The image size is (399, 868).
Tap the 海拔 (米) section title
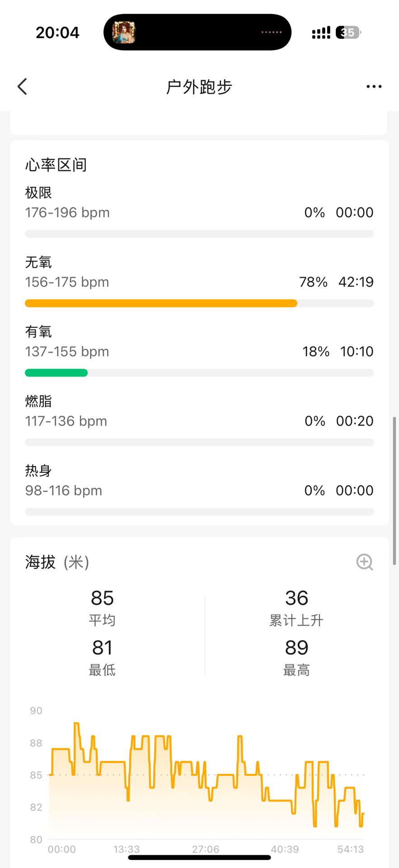(x=57, y=562)
